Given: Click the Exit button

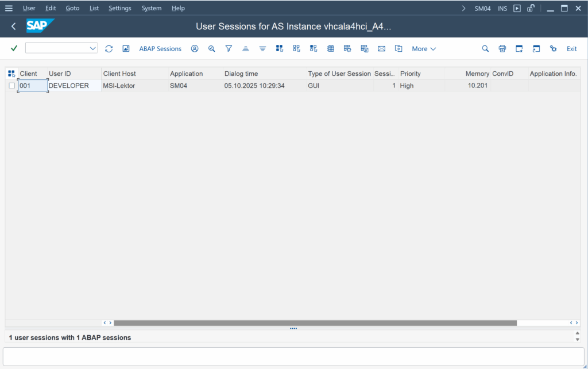Looking at the screenshot, I should 571,49.
